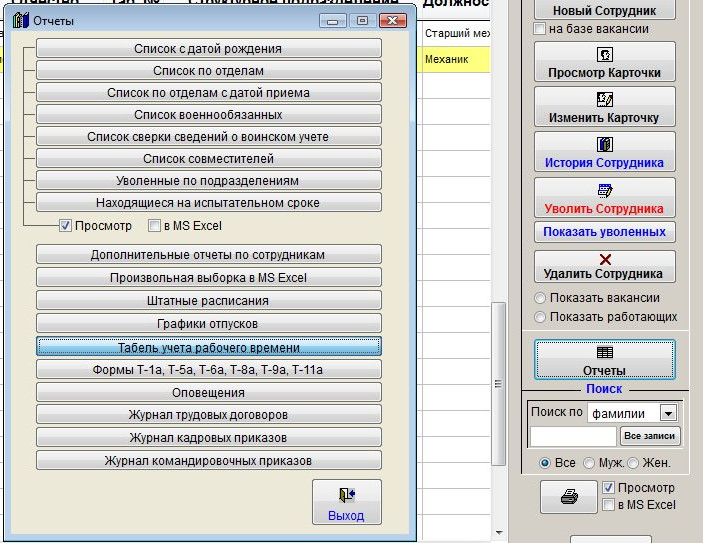This screenshot has height=543, width=703.
Task: Click the search text input field
Action: click(x=573, y=436)
